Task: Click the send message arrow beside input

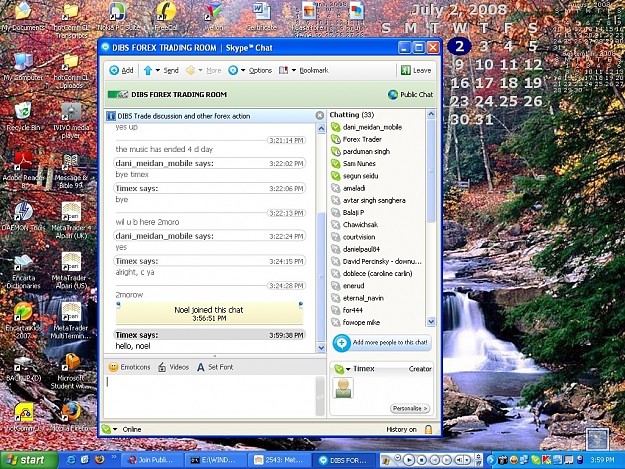Action: point(320,396)
